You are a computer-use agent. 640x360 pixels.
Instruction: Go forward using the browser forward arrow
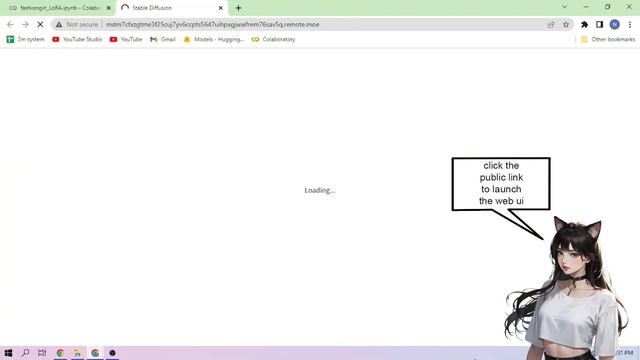[25, 24]
